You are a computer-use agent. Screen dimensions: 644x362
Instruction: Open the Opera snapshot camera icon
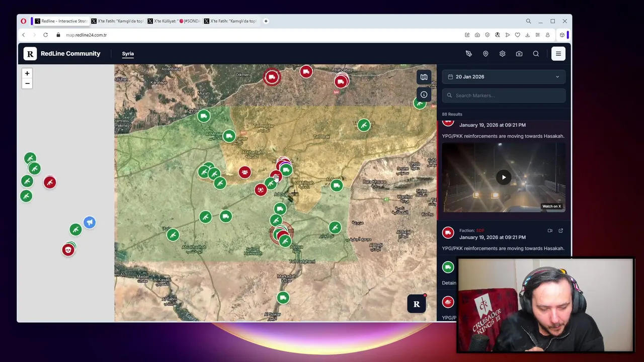(477, 35)
